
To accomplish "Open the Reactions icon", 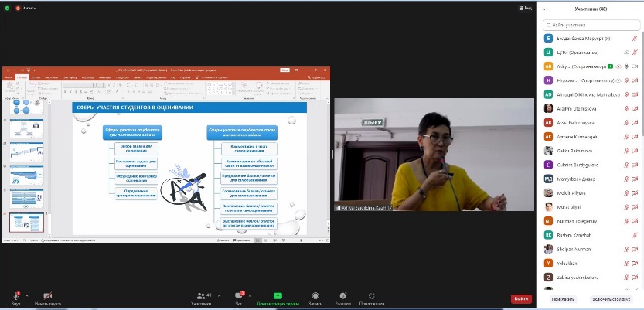I will tap(342, 295).
